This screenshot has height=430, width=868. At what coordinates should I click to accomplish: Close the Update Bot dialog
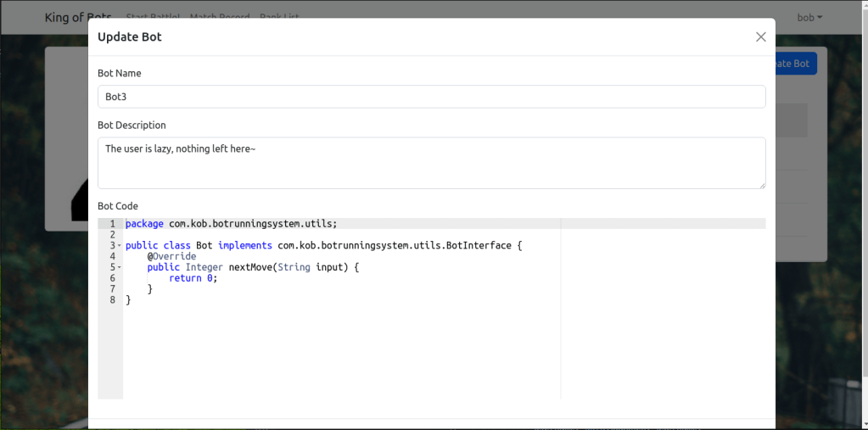(760, 36)
